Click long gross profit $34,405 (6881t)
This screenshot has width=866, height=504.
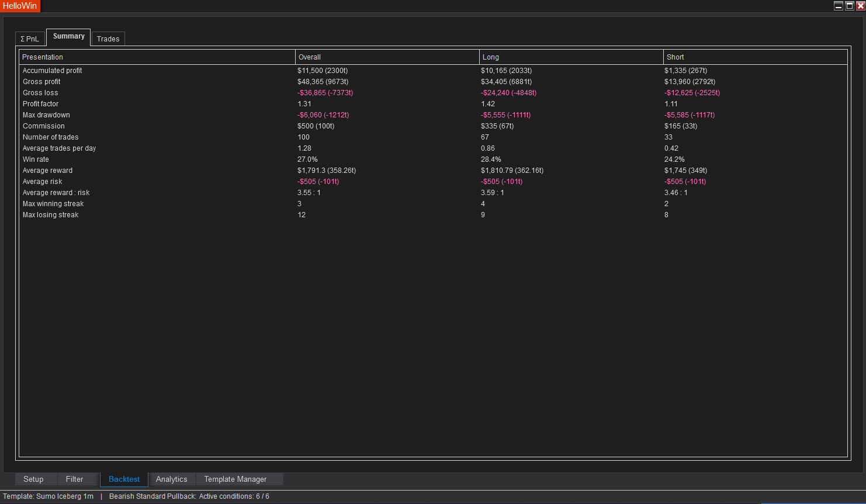pyautogui.click(x=507, y=82)
